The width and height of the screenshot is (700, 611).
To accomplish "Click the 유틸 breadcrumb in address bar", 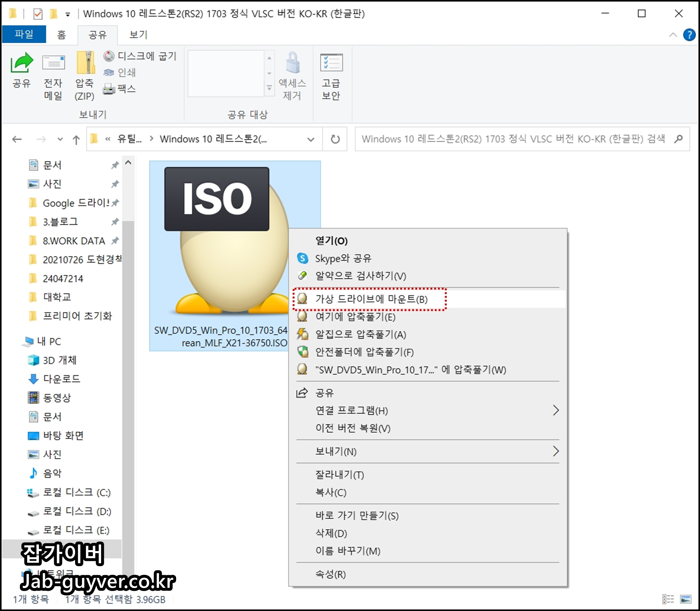I will tap(129, 139).
